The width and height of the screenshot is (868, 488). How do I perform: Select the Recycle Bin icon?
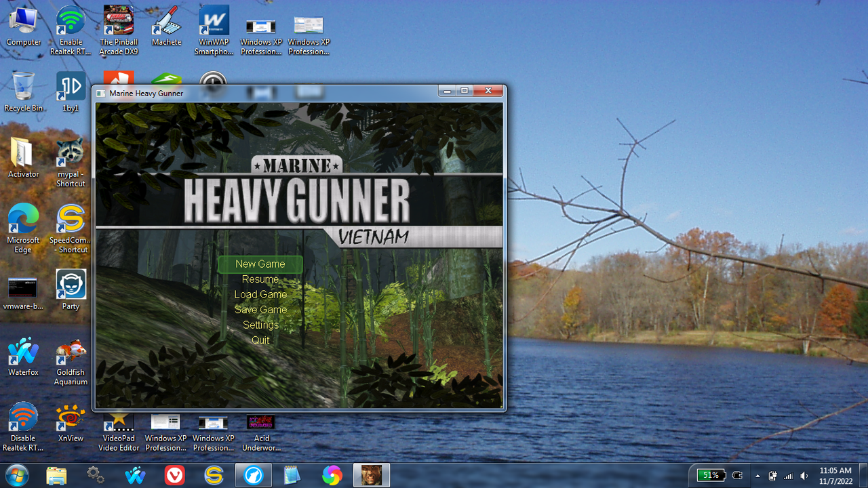pos(23,92)
